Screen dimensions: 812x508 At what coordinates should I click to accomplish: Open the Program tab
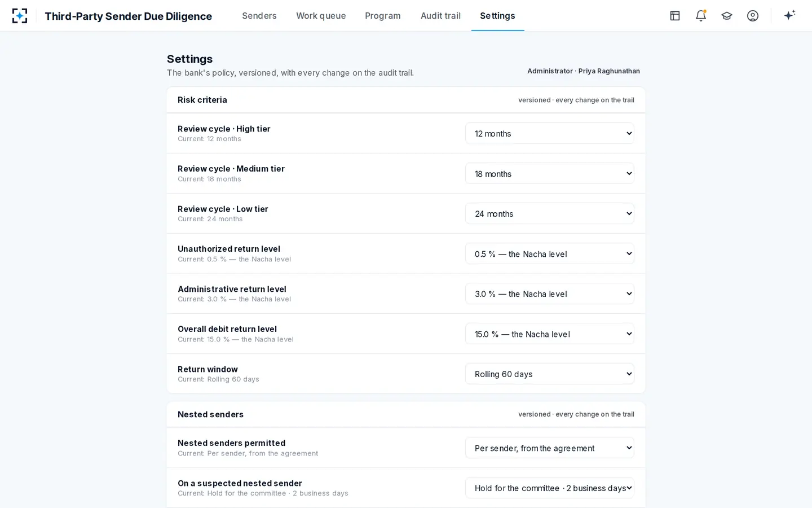tap(383, 16)
